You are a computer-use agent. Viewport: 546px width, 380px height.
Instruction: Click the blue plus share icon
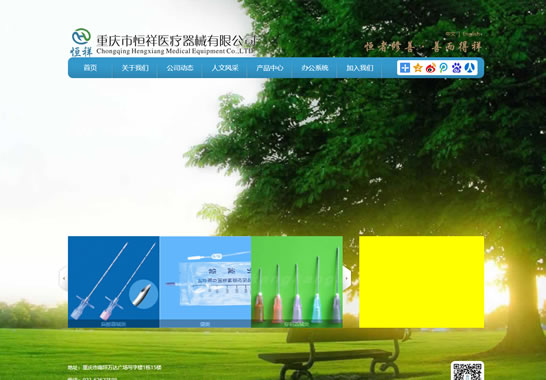405,68
